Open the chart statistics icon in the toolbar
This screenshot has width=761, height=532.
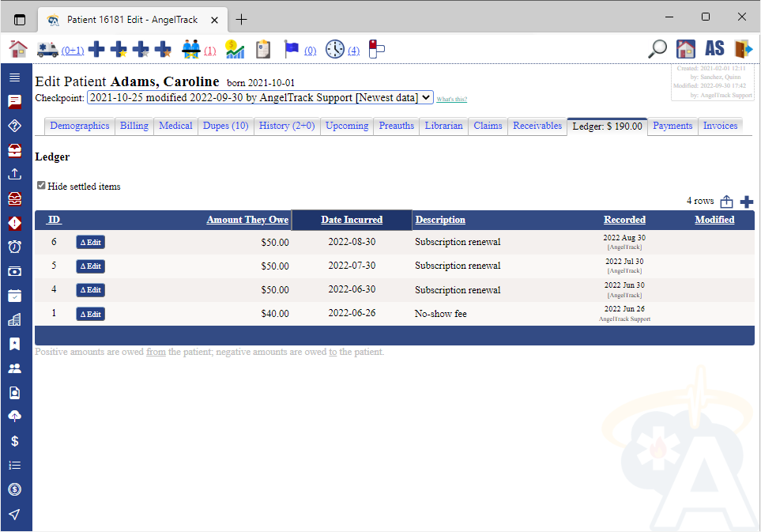click(x=235, y=48)
